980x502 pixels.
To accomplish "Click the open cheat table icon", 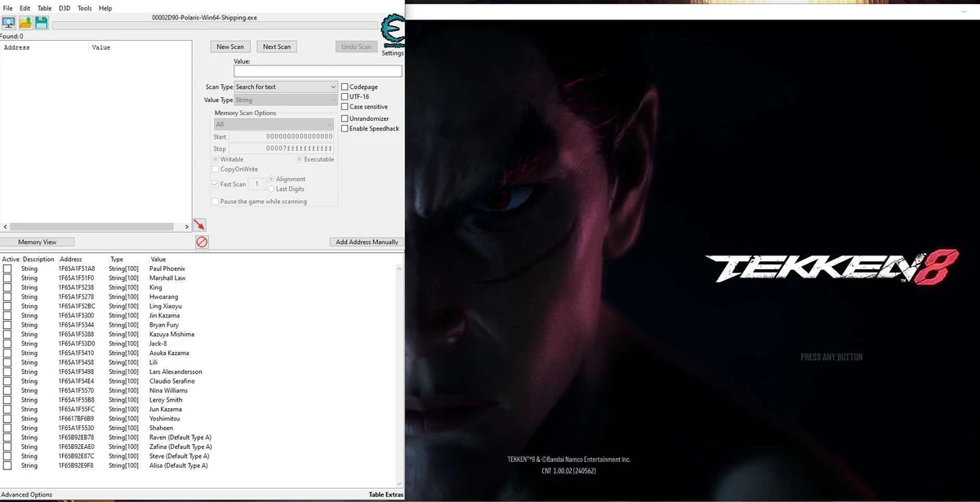I will [x=24, y=22].
